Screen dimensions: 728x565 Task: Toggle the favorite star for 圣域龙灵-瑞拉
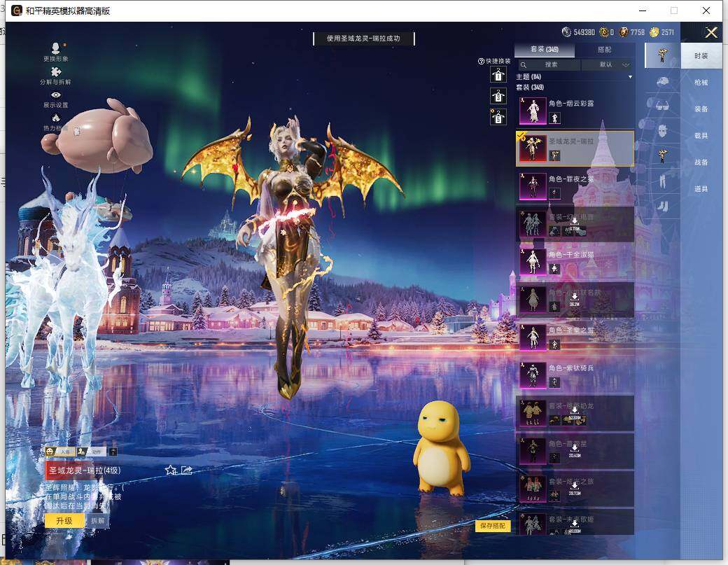point(170,470)
